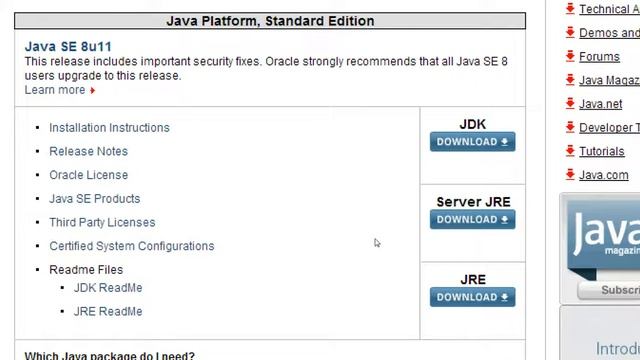Click red download arrow beside Technical link

(x=570, y=9)
